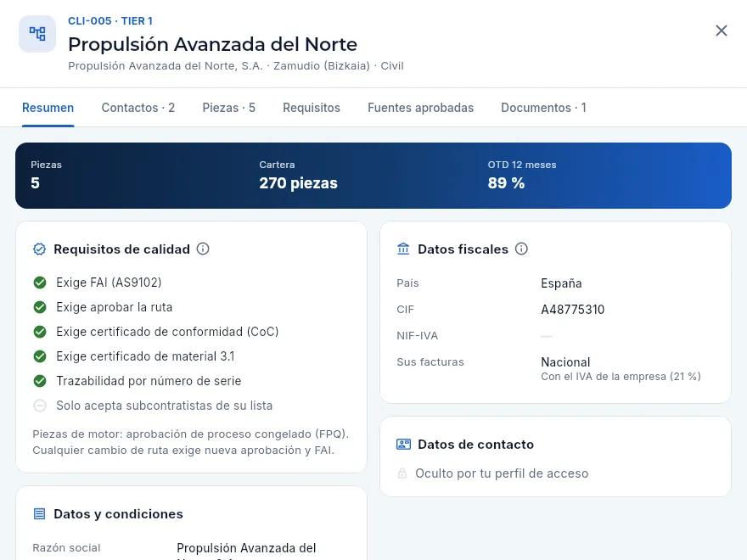Switch to the Contactos · 2 tab

(x=138, y=108)
